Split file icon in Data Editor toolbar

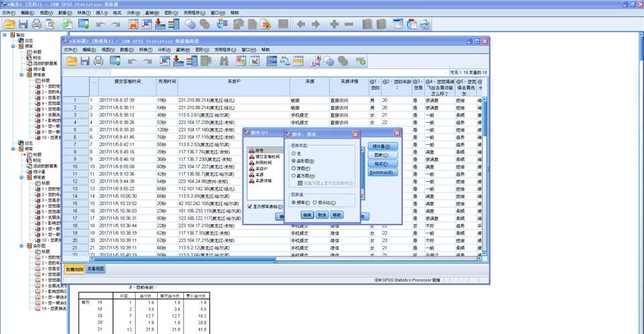click(271, 61)
